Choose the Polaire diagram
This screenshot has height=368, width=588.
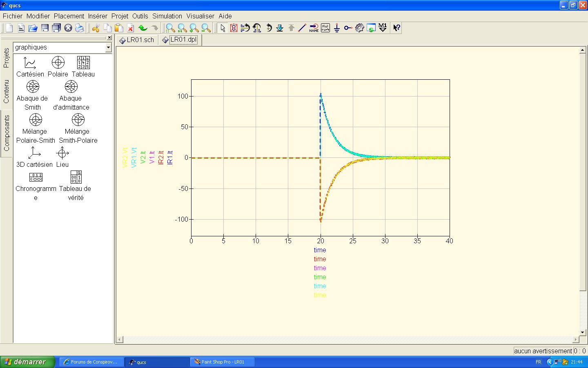58,67
